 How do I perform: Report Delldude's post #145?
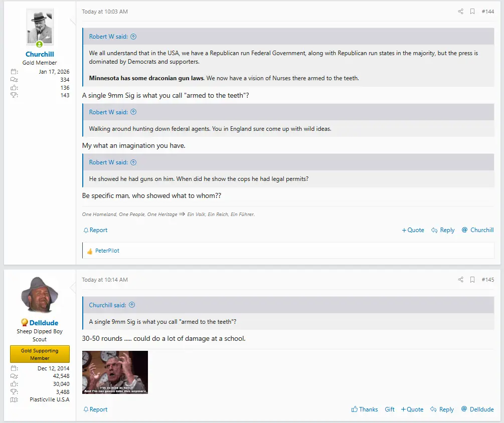click(x=95, y=409)
